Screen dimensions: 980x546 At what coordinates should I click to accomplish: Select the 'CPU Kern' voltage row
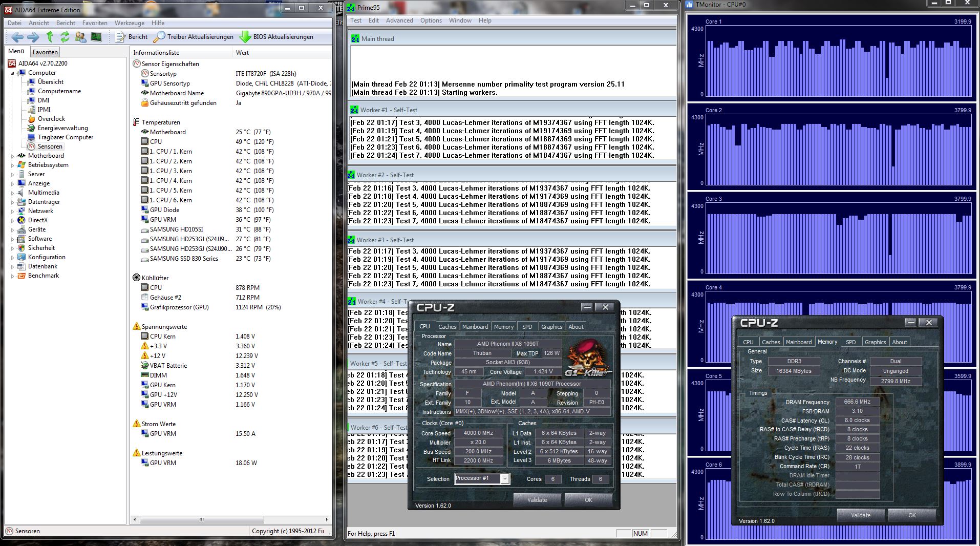click(231, 337)
